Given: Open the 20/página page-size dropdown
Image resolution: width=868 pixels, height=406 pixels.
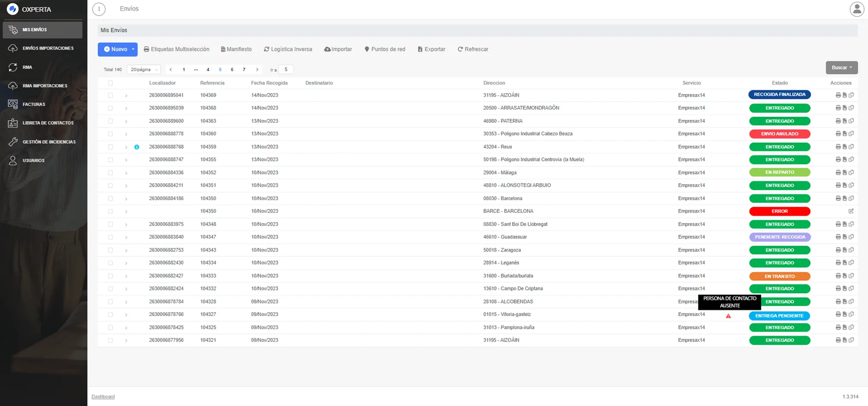Looking at the screenshot, I should pos(144,69).
